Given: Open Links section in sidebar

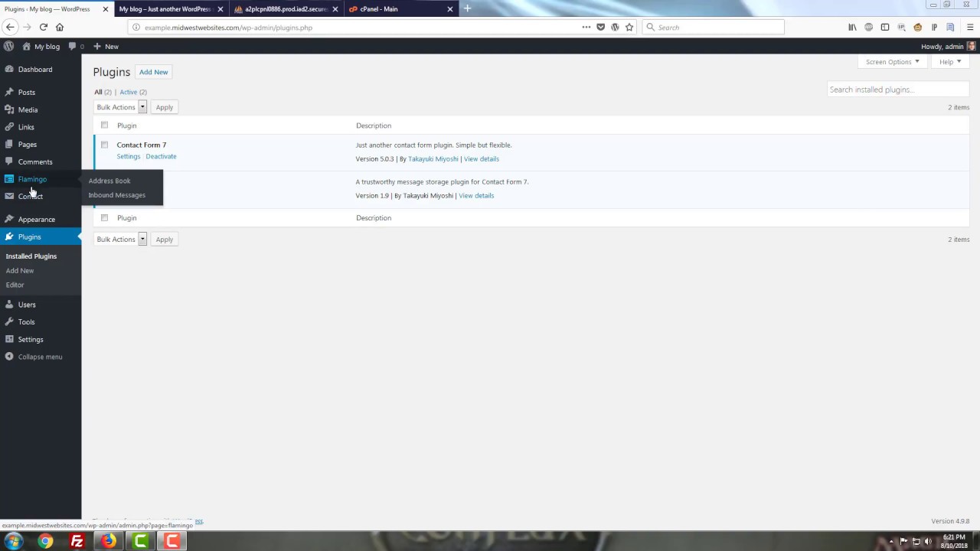Looking at the screenshot, I should 26,127.
